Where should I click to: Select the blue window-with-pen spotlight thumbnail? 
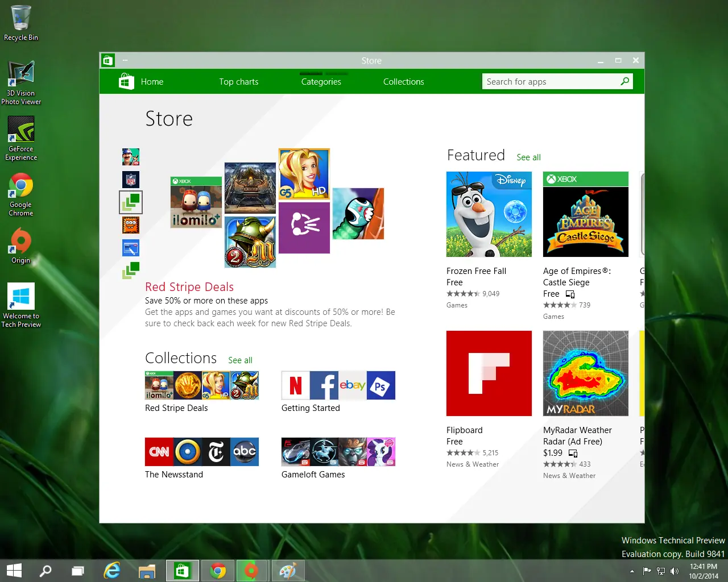pyautogui.click(x=131, y=248)
